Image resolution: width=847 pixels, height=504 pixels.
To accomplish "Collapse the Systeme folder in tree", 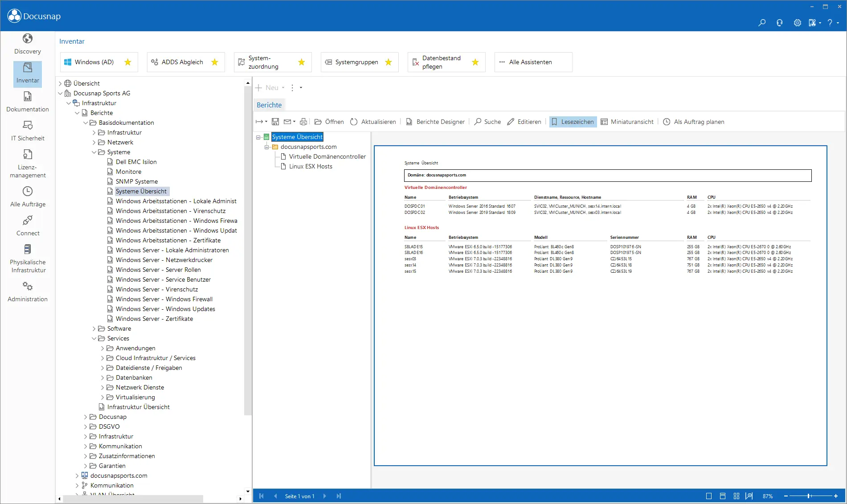I will 94,152.
